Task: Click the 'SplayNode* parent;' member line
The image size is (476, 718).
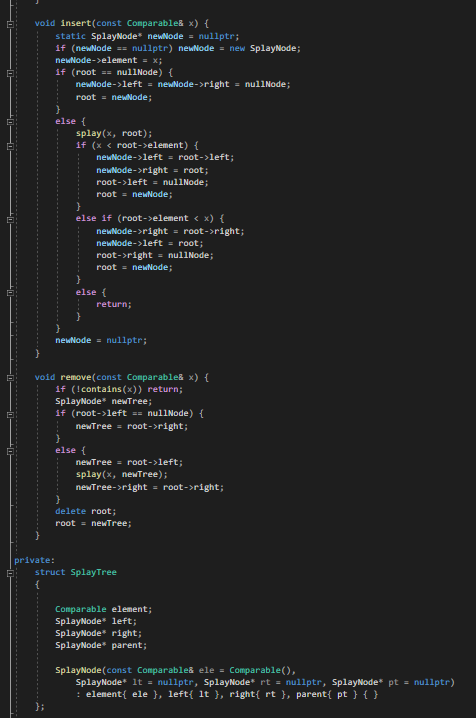Action: click(101, 645)
